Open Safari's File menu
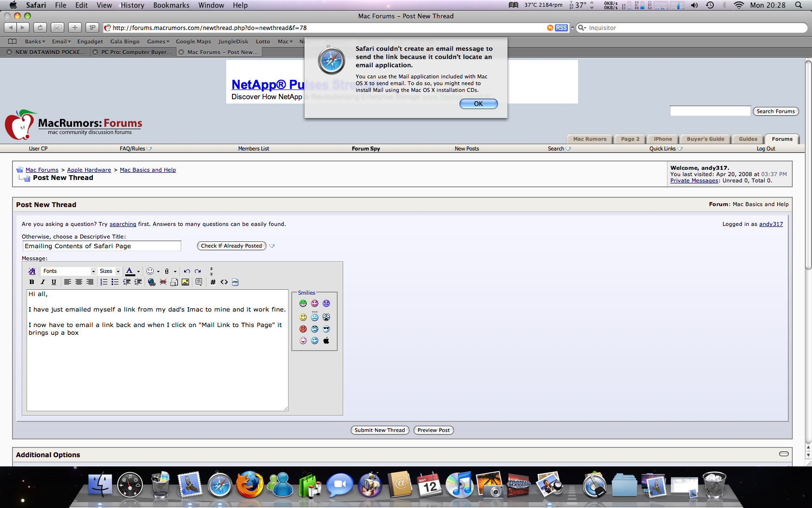The height and width of the screenshot is (508, 812). [60, 5]
